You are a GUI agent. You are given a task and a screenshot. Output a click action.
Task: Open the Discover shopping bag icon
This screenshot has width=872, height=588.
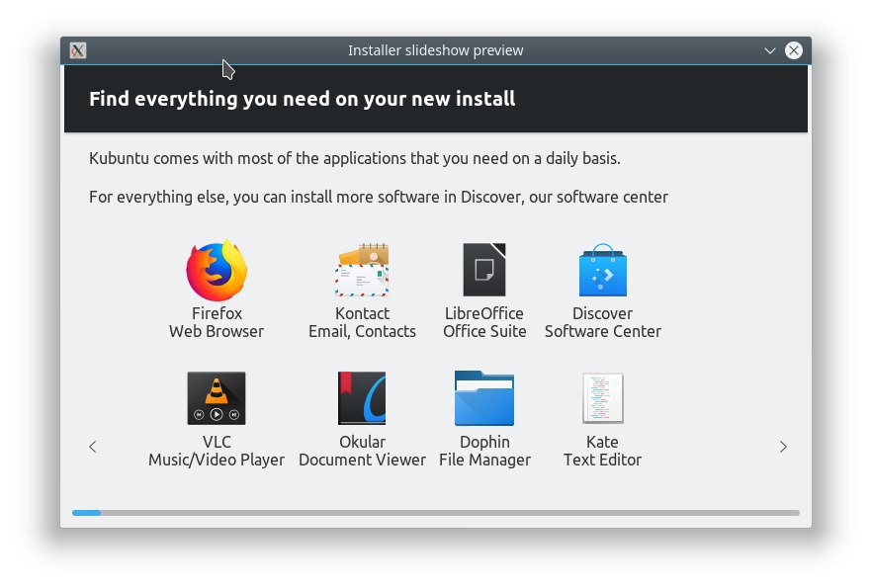coord(603,270)
